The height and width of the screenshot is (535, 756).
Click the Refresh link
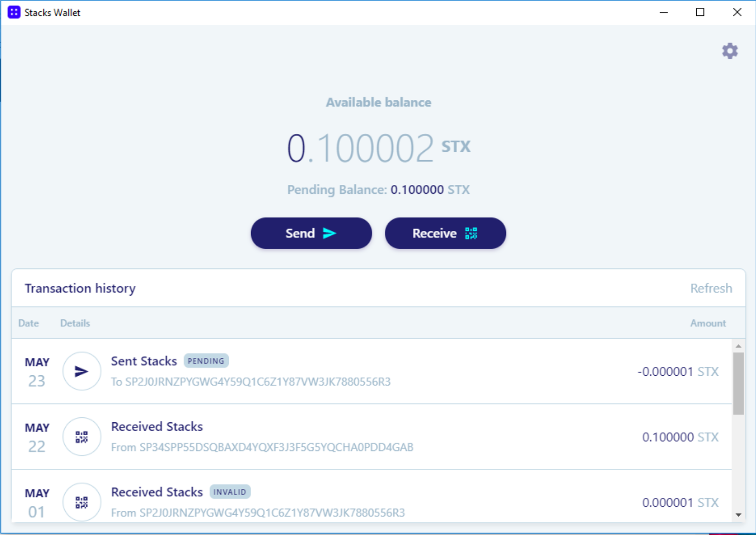click(x=711, y=288)
